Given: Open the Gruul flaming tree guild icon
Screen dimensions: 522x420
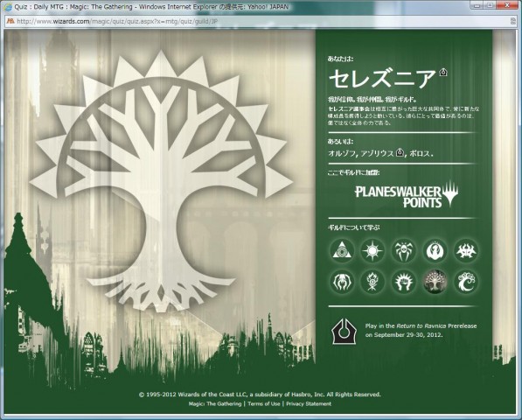Looking at the screenshot, I should tap(372, 282).
